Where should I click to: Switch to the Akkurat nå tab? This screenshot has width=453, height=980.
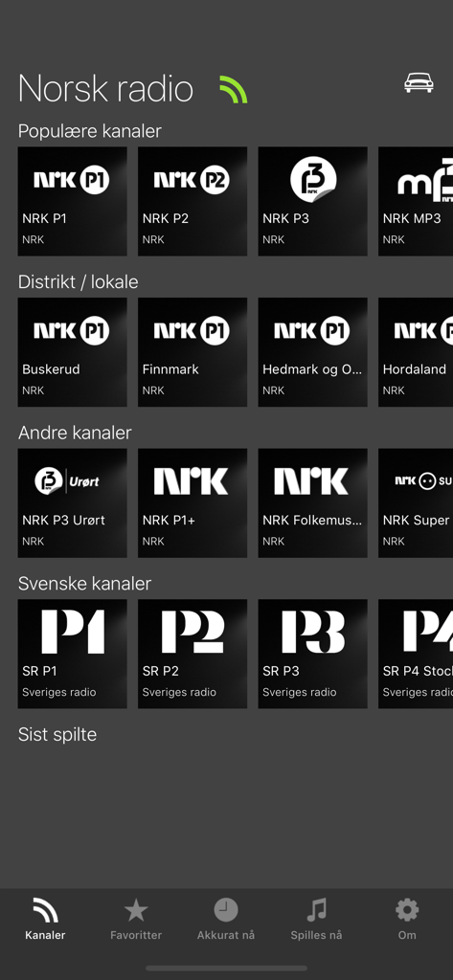click(226, 919)
